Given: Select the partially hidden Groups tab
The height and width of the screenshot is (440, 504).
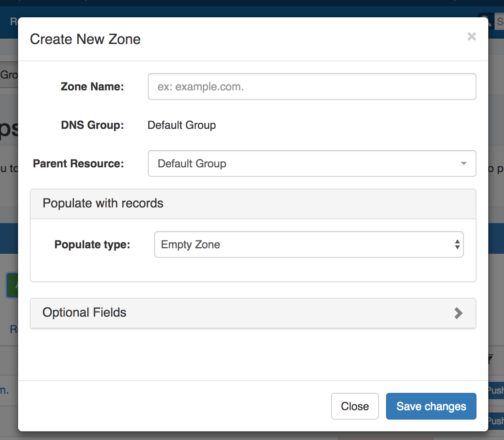Looking at the screenshot, I should [9, 75].
